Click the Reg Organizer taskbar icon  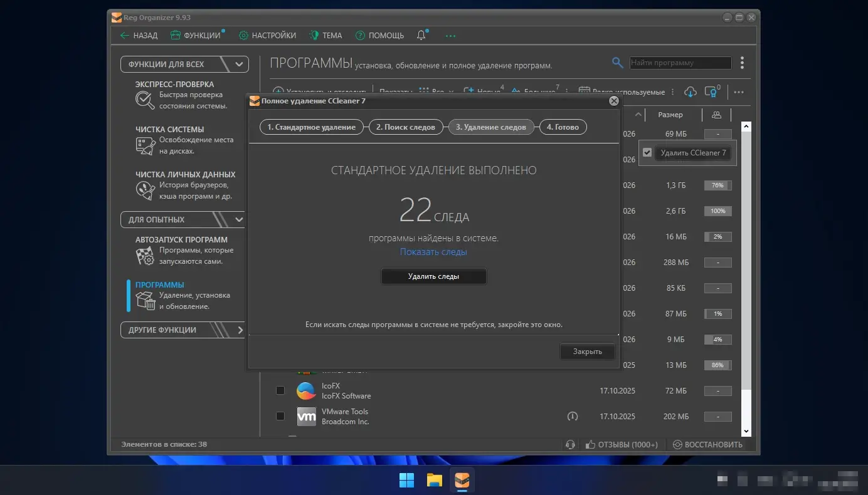462,480
